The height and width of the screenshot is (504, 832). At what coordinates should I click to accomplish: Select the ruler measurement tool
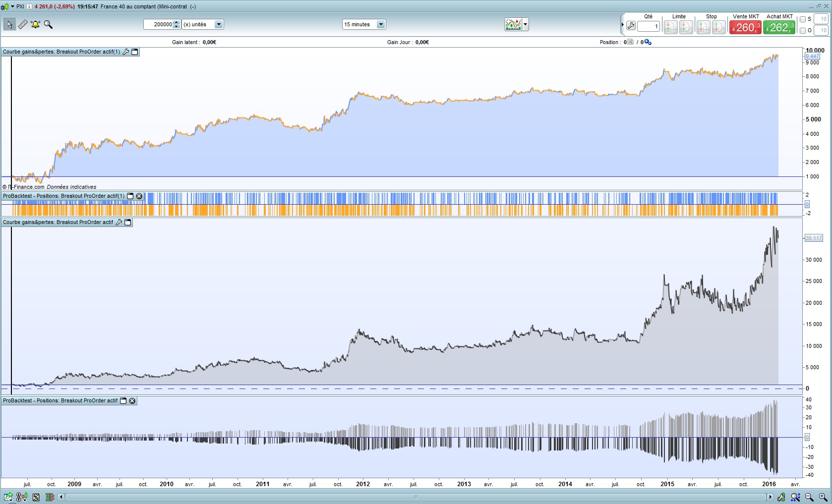coord(23,24)
